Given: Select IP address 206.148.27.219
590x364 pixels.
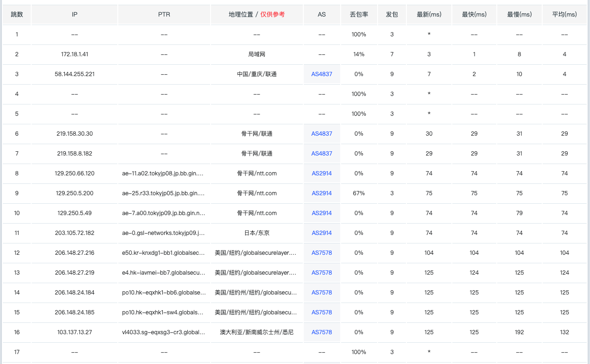Looking at the screenshot, I should point(75,273).
